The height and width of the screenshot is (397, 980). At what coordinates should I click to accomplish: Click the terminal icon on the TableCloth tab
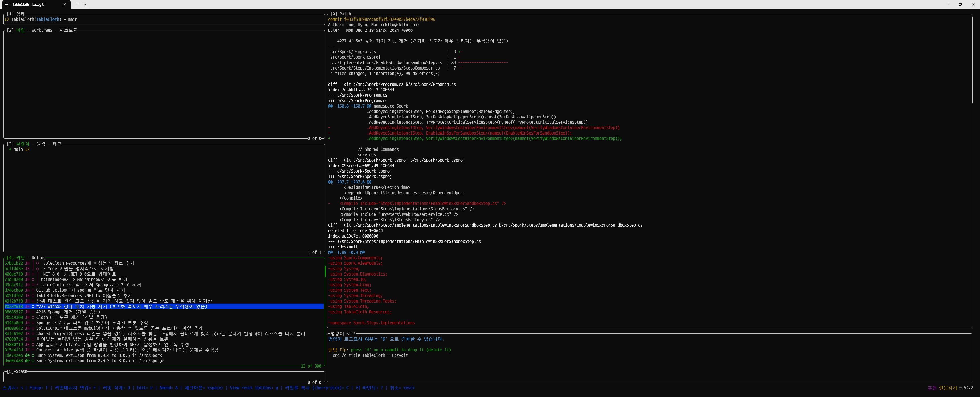tap(7, 4)
